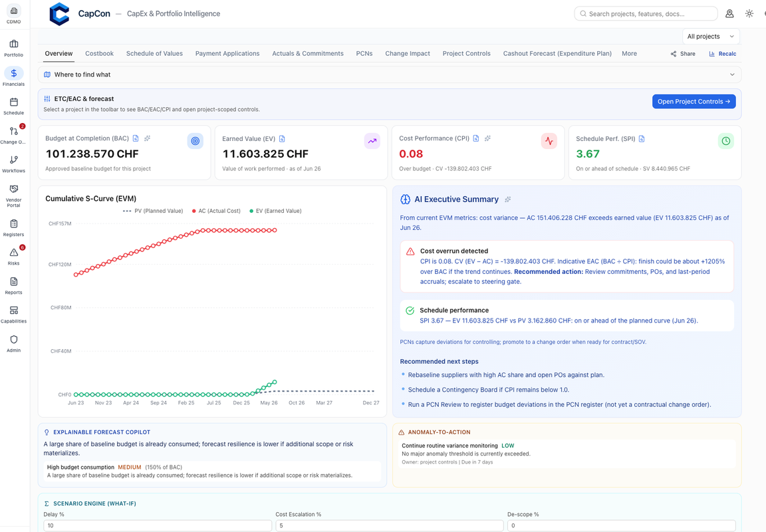Click the De-scope % input field
766x532 pixels.
[622, 525]
